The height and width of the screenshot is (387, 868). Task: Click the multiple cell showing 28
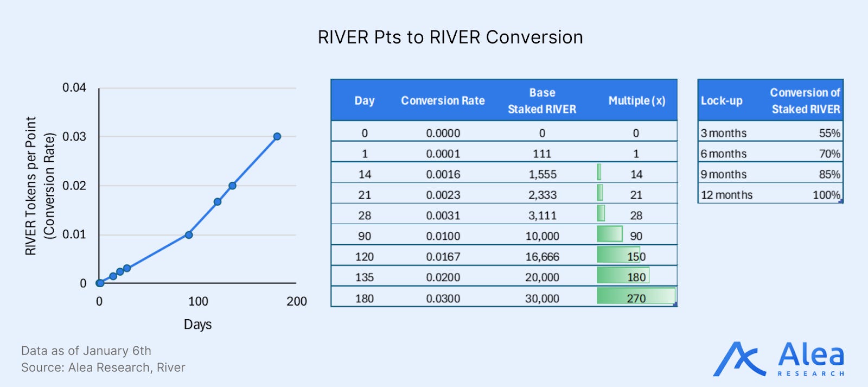click(x=636, y=215)
